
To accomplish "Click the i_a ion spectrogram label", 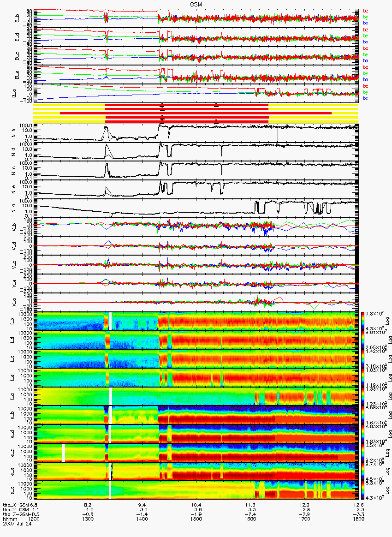I will 12,396.
